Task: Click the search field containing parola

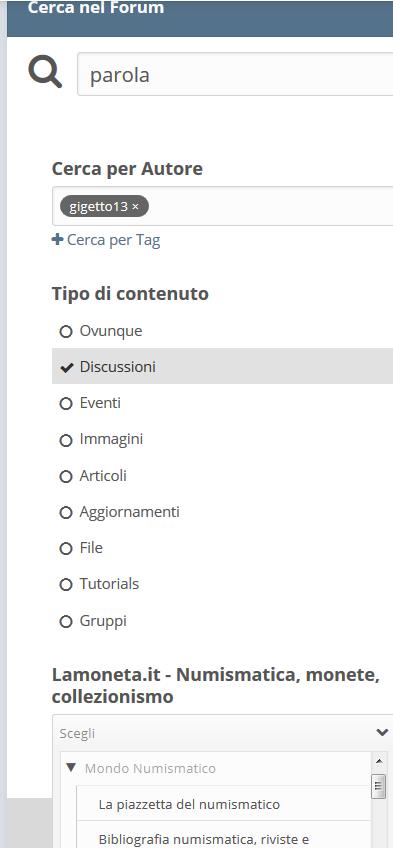Action: pos(235,74)
